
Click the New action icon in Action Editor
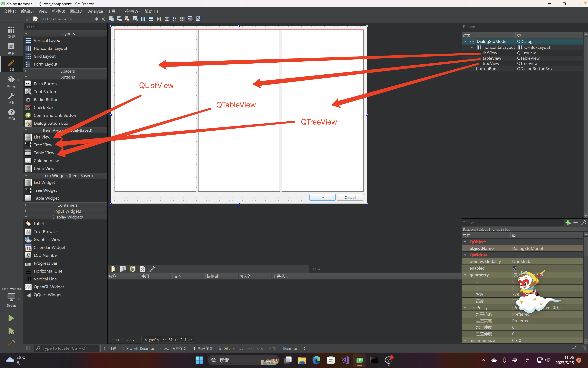pyautogui.click(x=113, y=269)
